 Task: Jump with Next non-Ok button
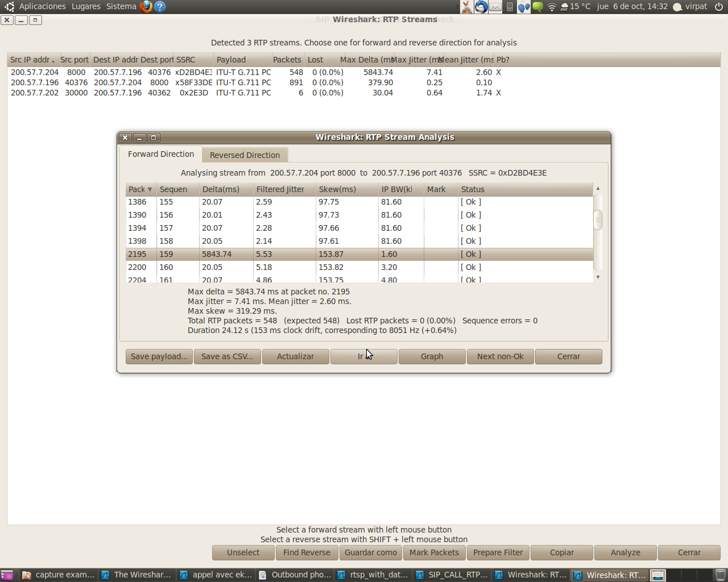click(x=500, y=356)
